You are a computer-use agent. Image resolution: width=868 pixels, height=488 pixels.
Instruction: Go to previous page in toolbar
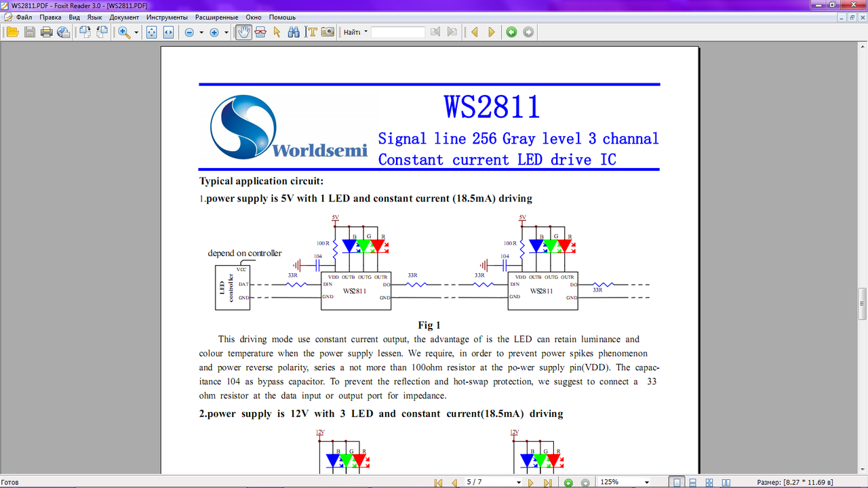[475, 32]
